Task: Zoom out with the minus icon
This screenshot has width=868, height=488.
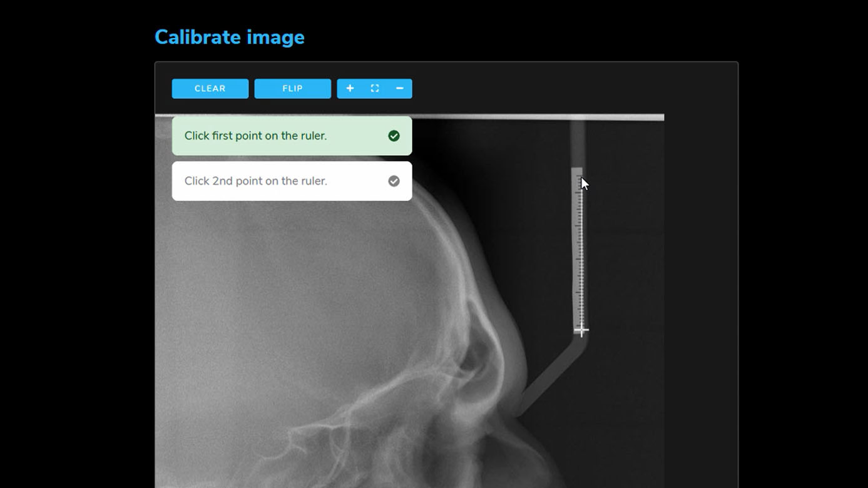Action: pyautogui.click(x=399, y=89)
